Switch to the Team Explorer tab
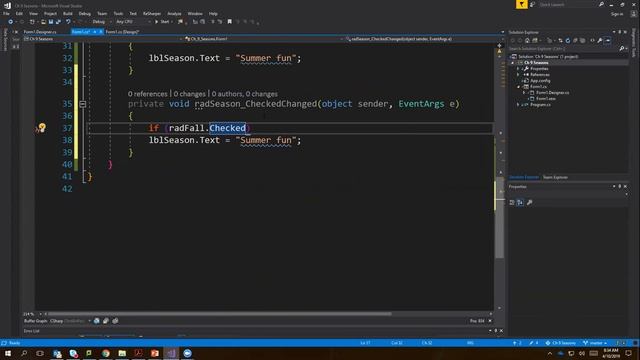Viewport: 640px width, 360px height. [x=555, y=177]
